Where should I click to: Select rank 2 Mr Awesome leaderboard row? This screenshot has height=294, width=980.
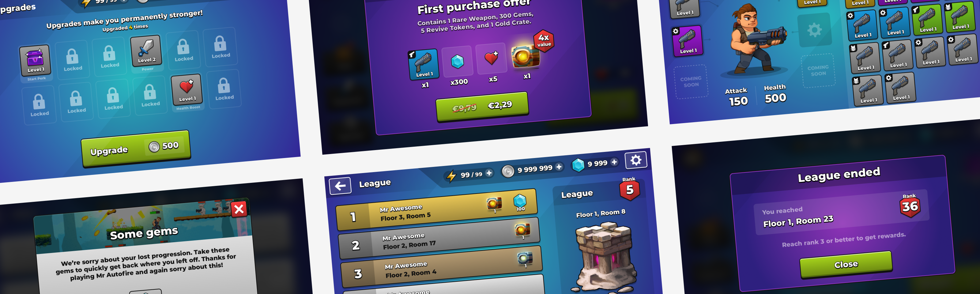439,239
